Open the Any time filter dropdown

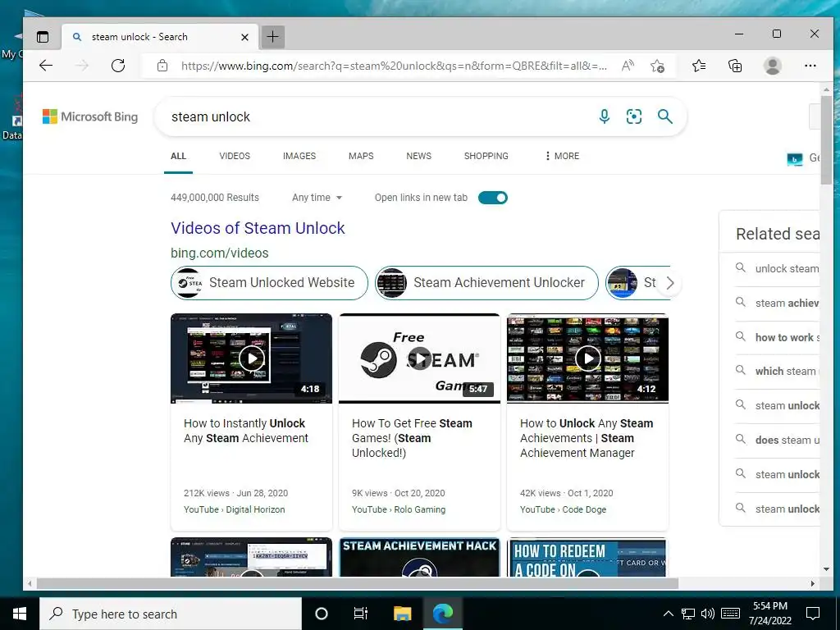(317, 198)
